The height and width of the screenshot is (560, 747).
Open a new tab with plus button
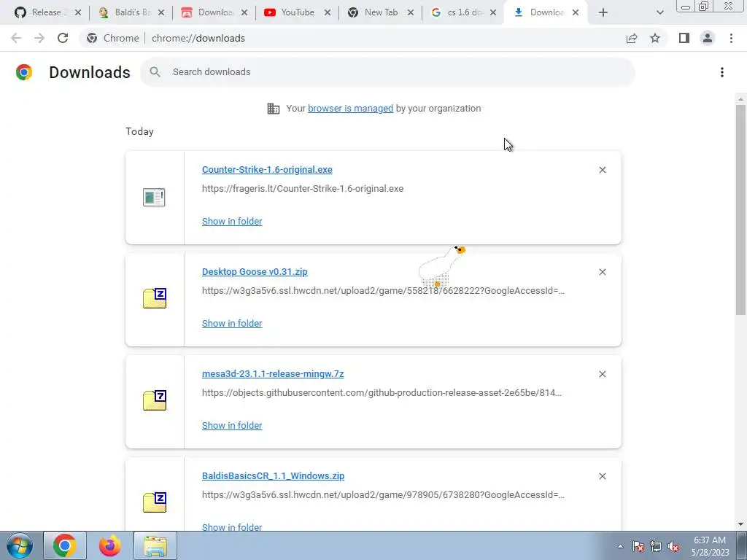coord(603,12)
